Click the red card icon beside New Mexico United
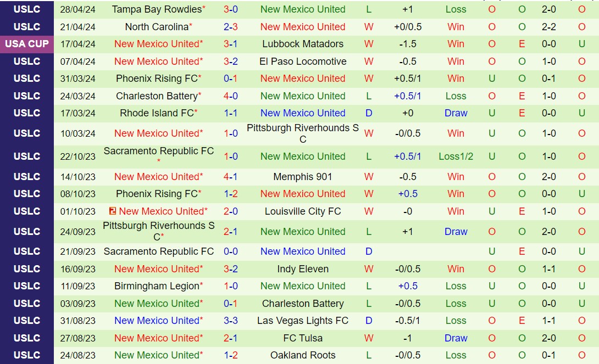 coord(113,211)
